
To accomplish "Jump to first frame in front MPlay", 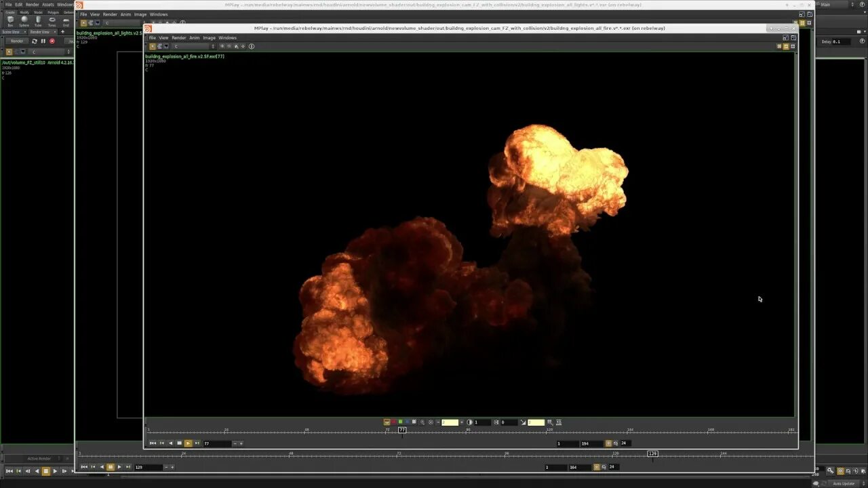I will tap(153, 443).
